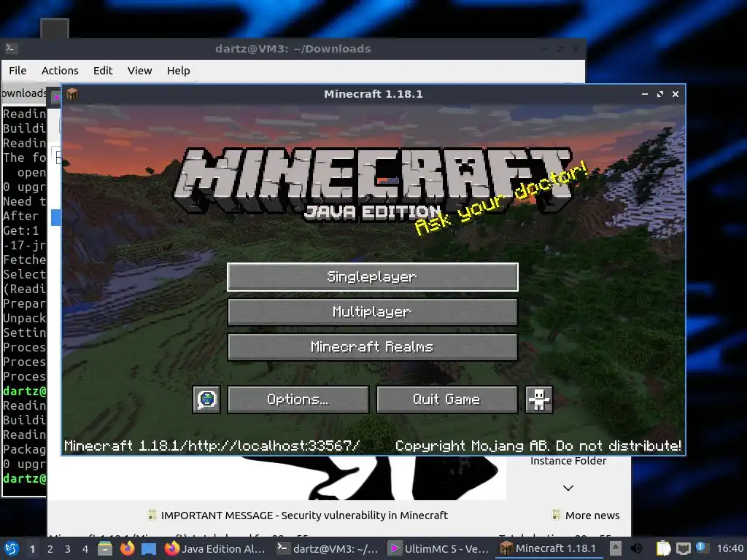Switch to dartz@VM3 terminal taskbar entry
This screenshot has width=747, height=560.
pyautogui.click(x=328, y=548)
